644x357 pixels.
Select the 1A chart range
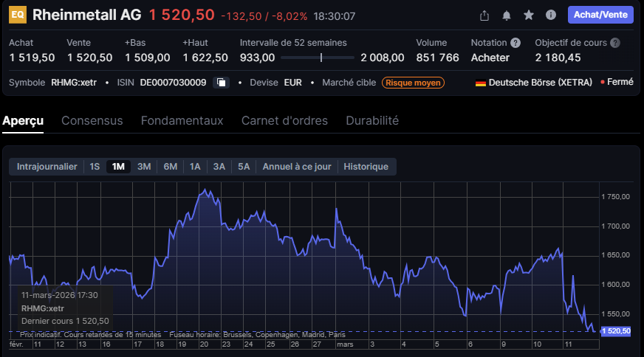195,167
